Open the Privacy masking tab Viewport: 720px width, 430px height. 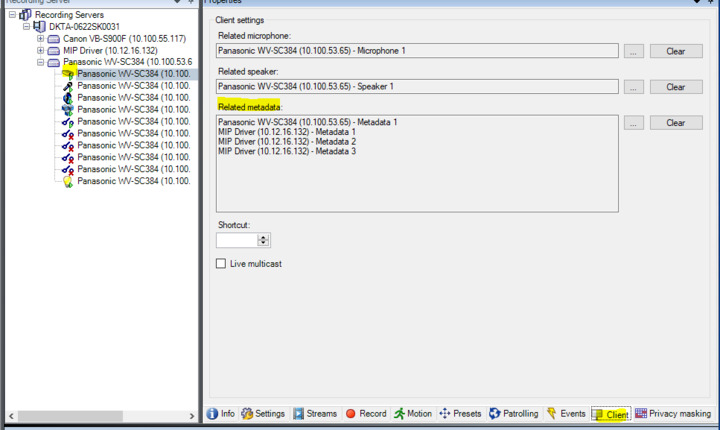point(673,414)
